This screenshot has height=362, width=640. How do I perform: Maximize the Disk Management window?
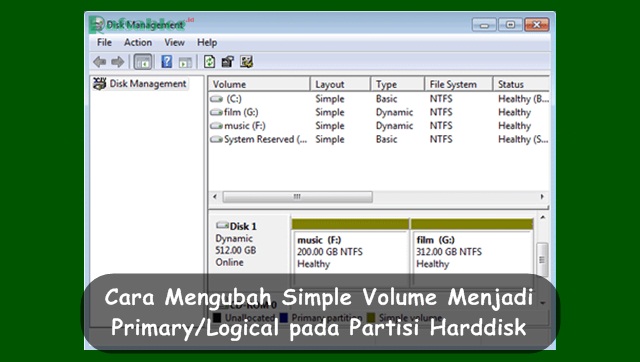(x=510, y=25)
